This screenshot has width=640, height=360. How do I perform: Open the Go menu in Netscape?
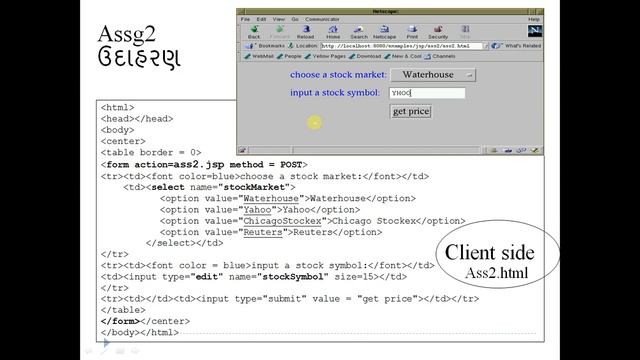(295, 19)
